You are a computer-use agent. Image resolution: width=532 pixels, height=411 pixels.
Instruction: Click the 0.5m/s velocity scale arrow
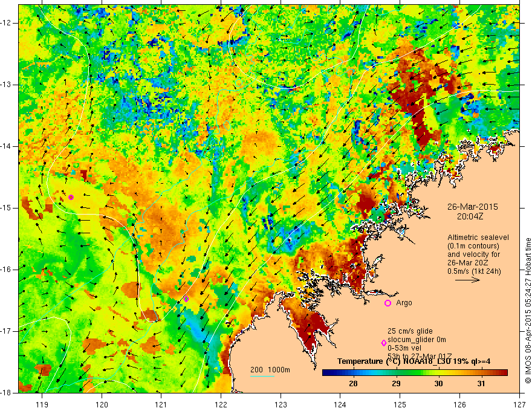point(467,280)
